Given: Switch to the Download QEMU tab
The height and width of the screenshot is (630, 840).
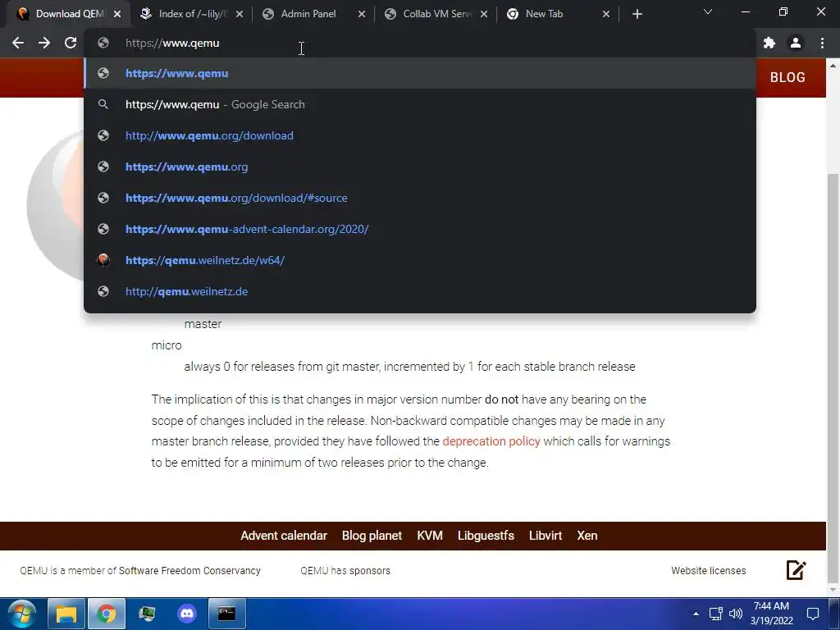Looking at the screenshot, I should [x=67, y=14].
